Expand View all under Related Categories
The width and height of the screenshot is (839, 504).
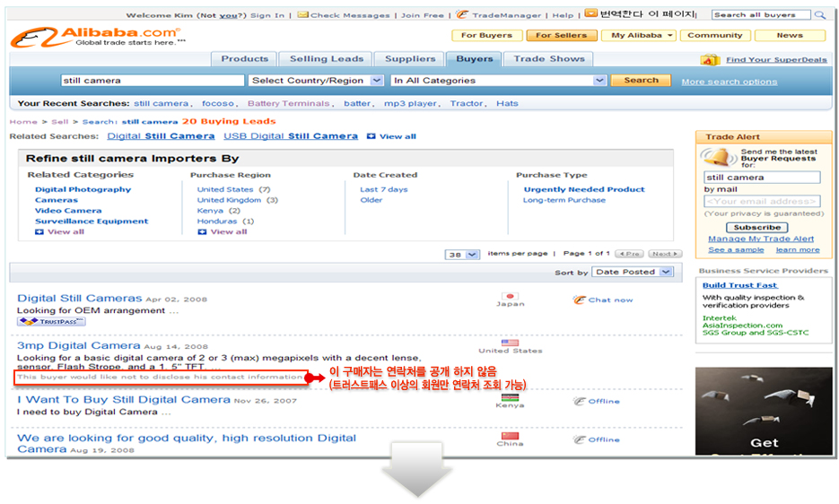point(59,231)
